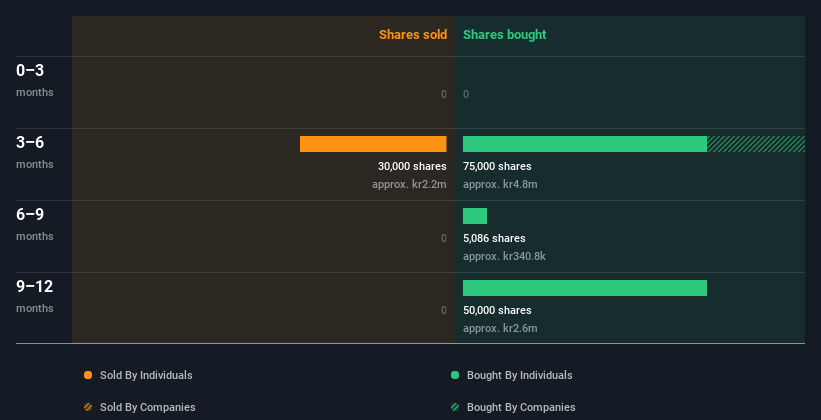Image resolution: width=821 pixels, height=420 pixels.
Task: Click the solid green 3–6 months bought bar
Action: pyautogui.click(x=585, y=144)
